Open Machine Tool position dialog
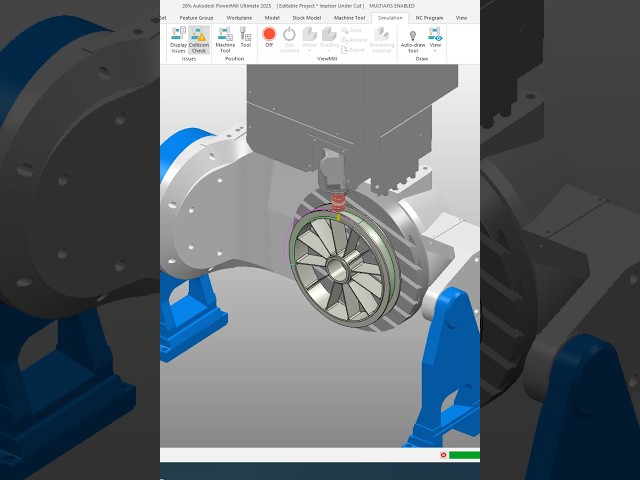This screenshot has width=640, height=480. point(225,40)
